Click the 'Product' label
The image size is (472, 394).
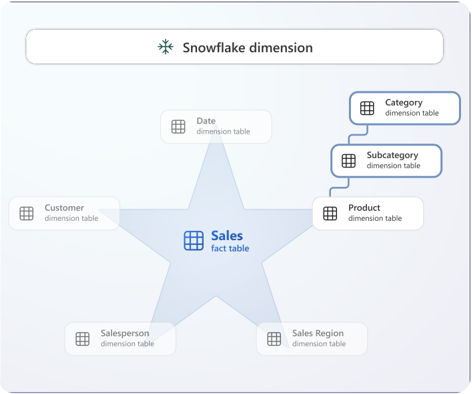tap(364, 208)
